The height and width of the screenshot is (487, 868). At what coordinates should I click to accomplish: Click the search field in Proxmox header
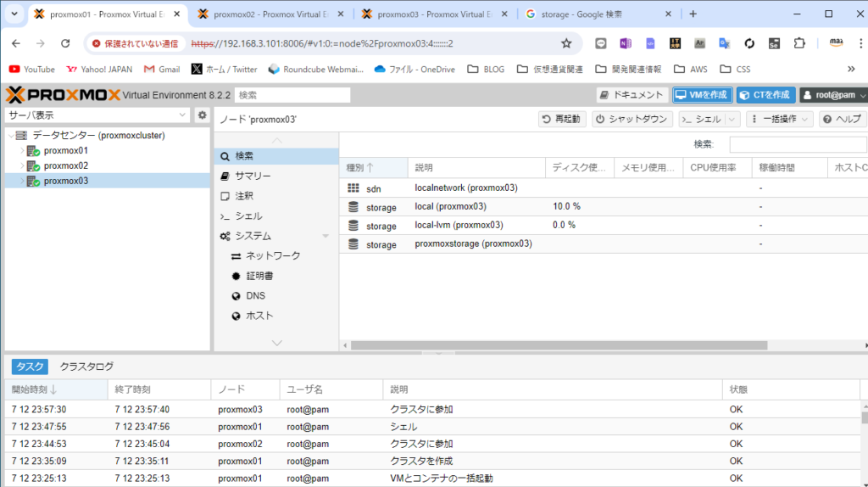click(292, 95)
